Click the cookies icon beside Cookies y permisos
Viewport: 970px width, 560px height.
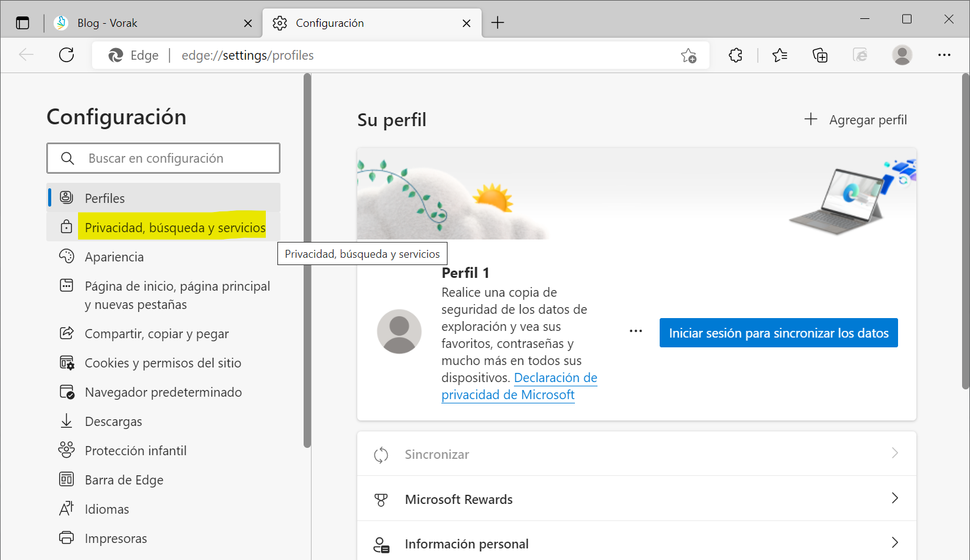[66, 363]
